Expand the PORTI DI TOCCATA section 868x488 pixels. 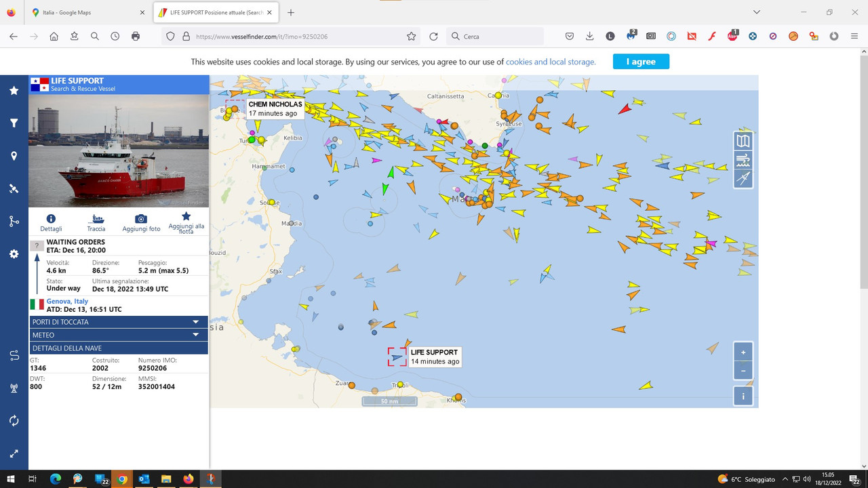118,322
